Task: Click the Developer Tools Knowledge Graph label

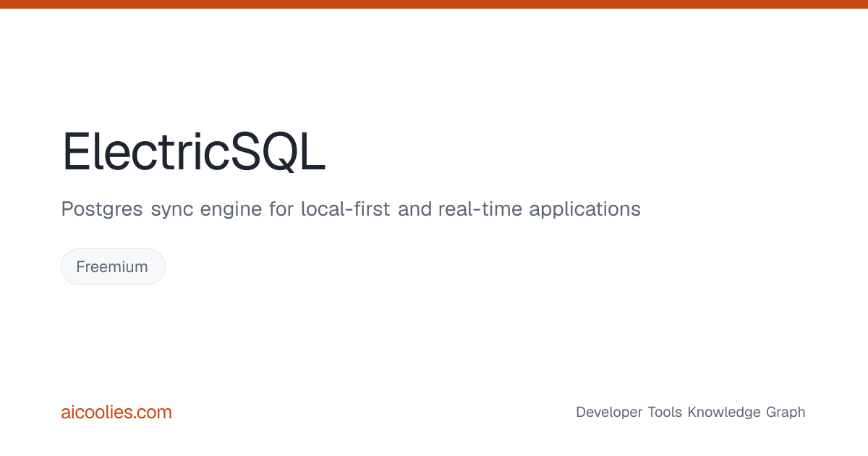Action: coord(690,413)
